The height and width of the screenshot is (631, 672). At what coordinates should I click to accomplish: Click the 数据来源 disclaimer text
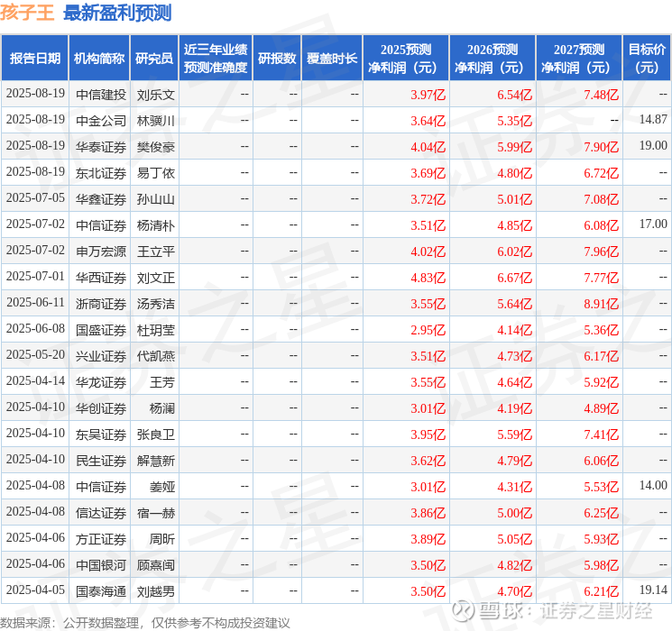[x=145, y=623]
